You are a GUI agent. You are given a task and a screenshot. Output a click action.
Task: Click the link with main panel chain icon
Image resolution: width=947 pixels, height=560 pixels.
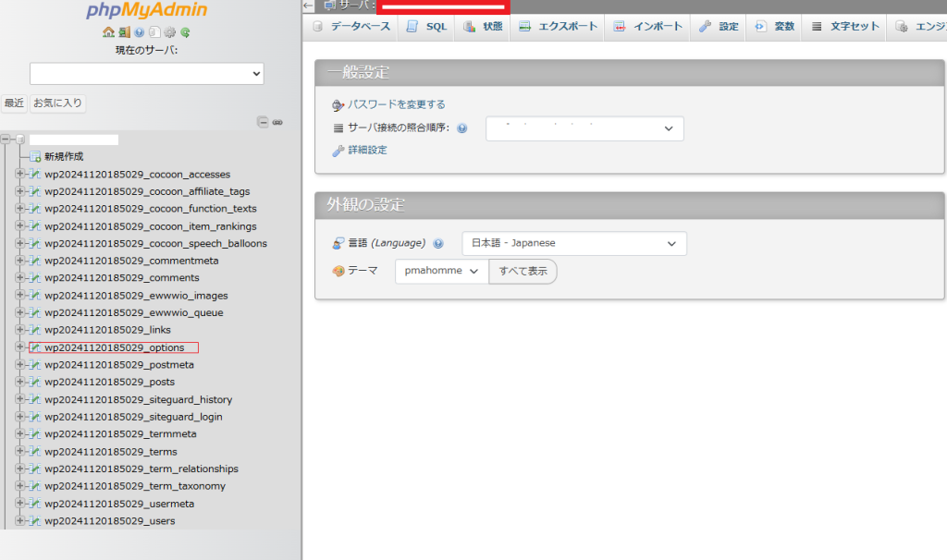(277, 122)
